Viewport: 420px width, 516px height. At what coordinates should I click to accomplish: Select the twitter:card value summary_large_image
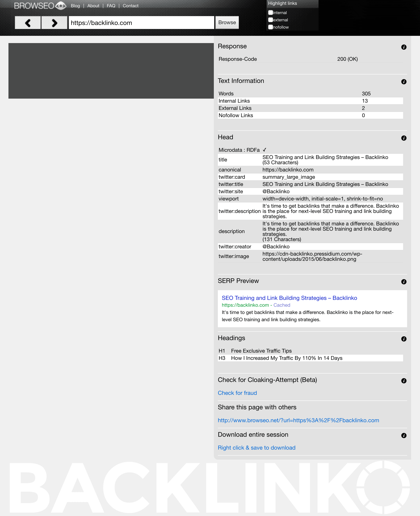pos(289,177)
